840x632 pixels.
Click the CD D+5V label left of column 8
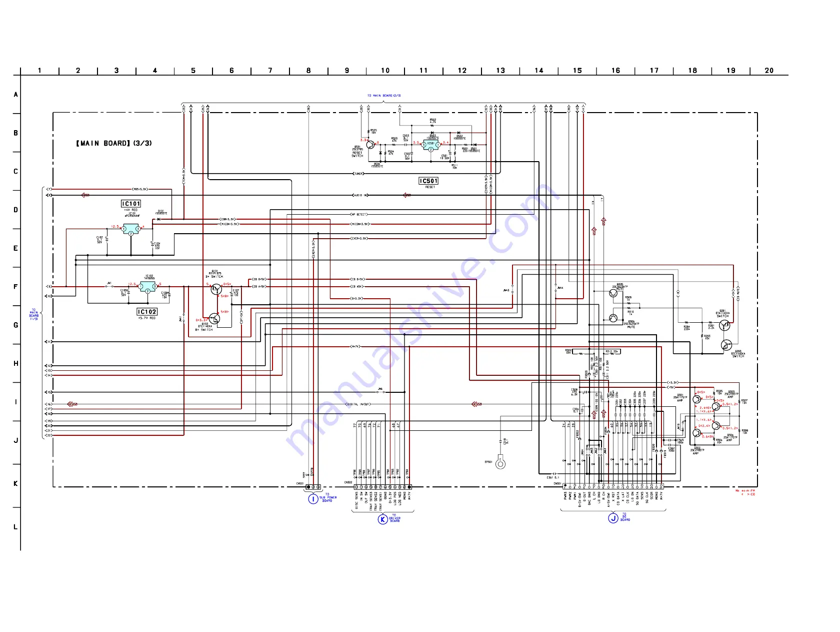coord(259,279)
